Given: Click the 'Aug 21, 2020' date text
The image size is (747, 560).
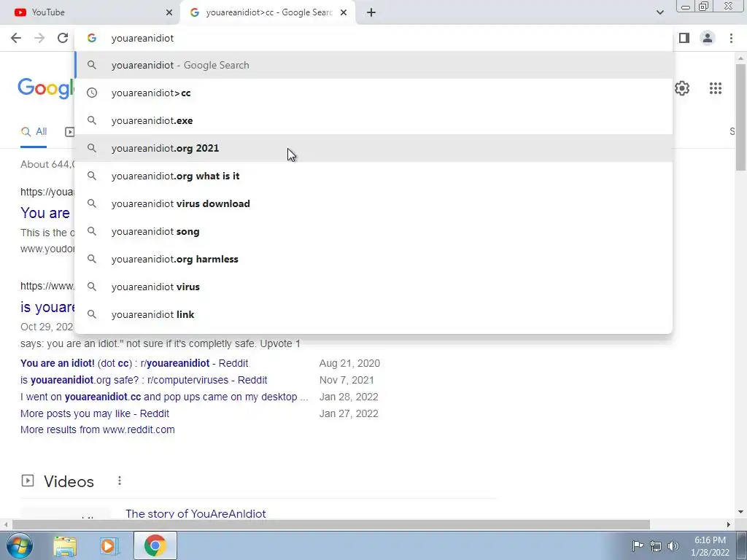Looking at the screenshot, I should (x=349, y=363).
